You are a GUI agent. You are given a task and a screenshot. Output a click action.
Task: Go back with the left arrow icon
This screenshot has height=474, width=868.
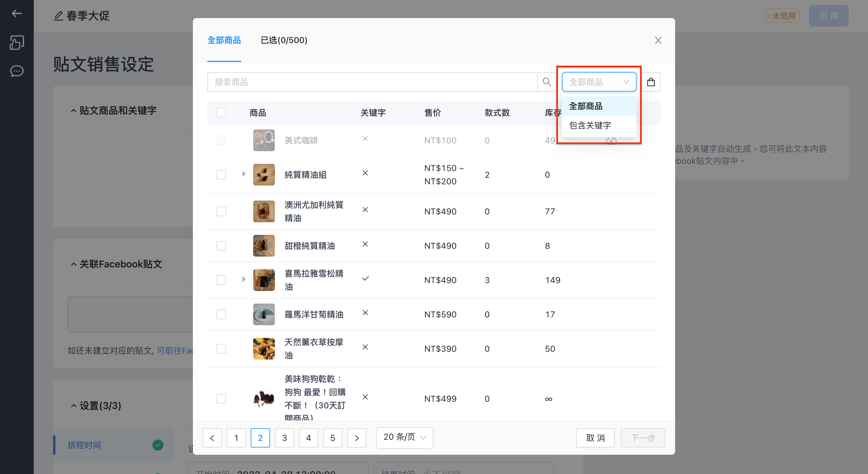pyautogui.click(x=17, y=14)
